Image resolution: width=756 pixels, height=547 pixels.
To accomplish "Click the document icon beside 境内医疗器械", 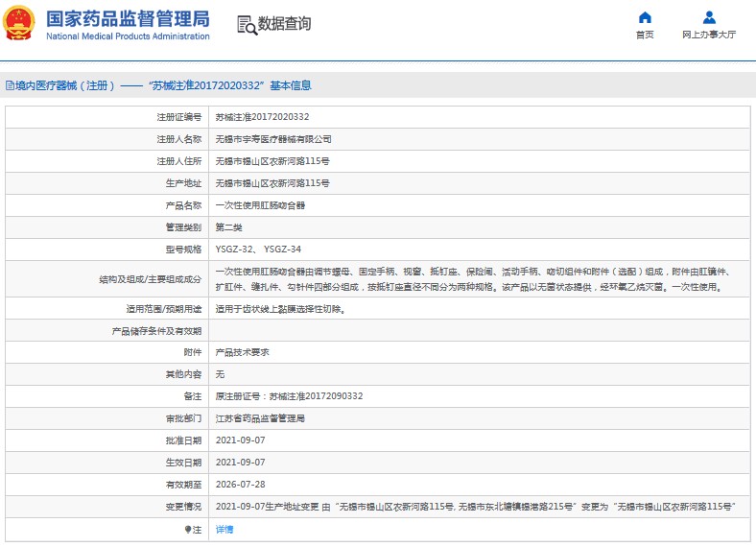I will click(9, 85).
